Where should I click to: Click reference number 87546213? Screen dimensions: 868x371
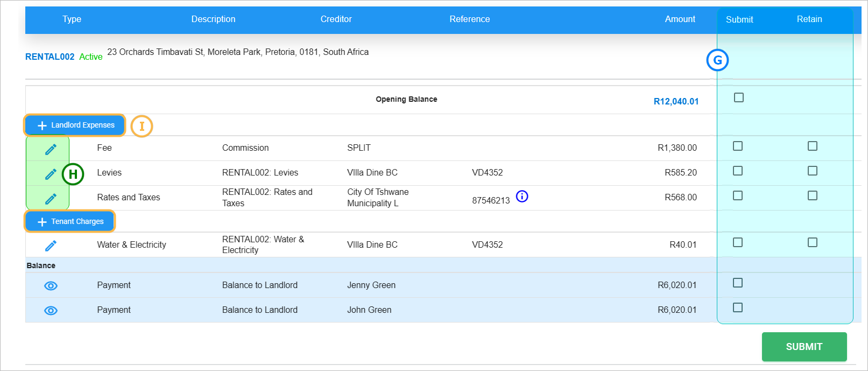click(491, 200)
